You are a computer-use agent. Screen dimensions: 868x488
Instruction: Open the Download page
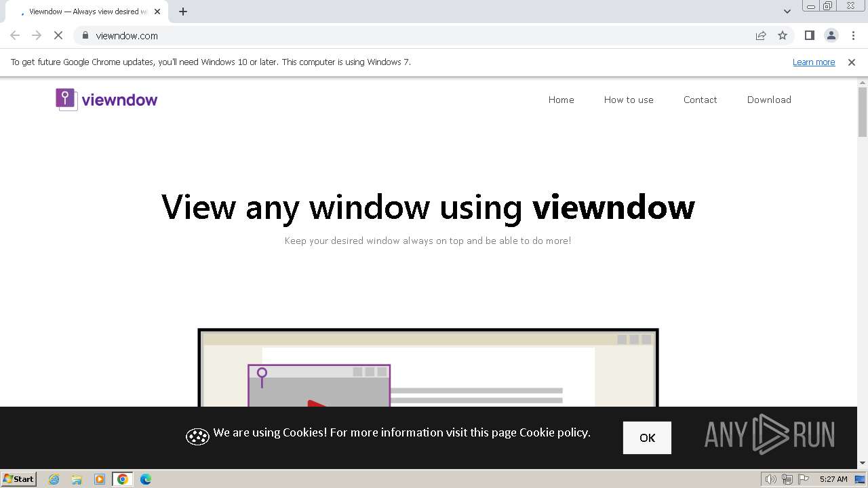pos(769,100)
